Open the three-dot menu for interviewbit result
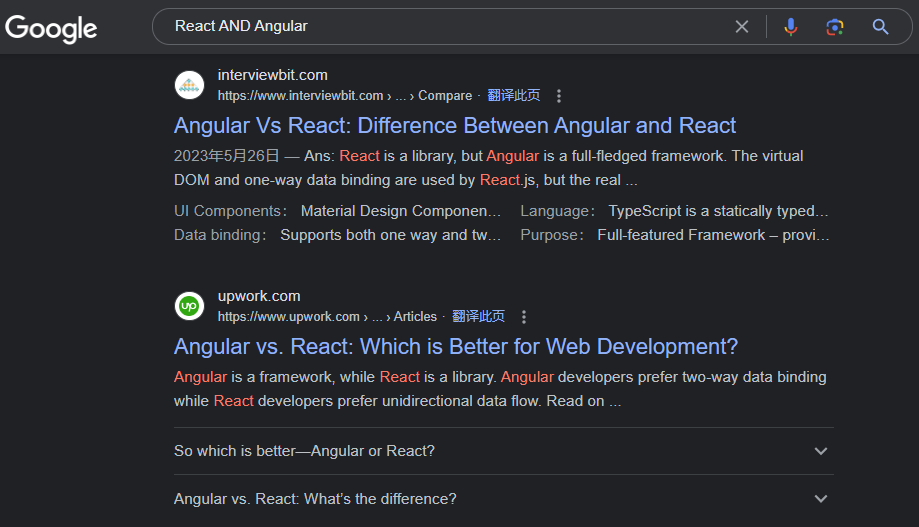 click(x=559, y=96)
